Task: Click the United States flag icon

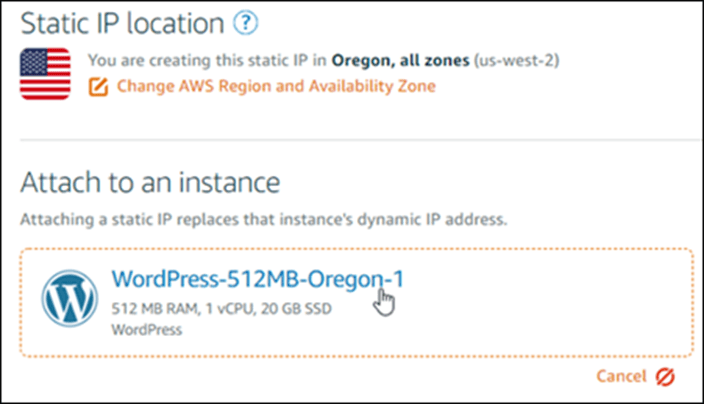Action: [x=46, y=72]
